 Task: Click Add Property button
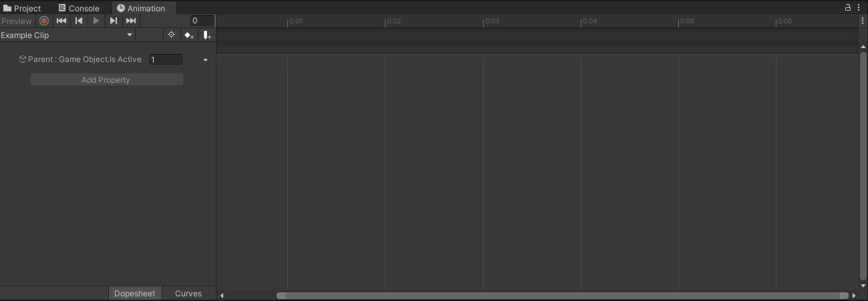point(107,79)
